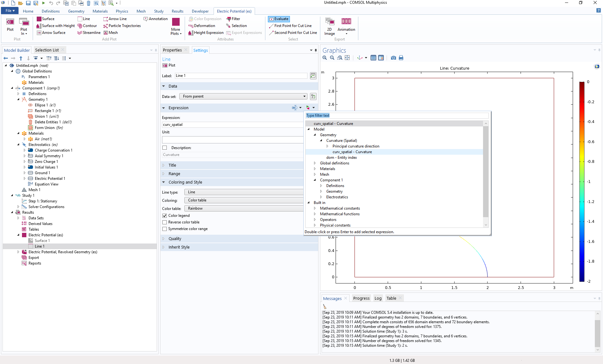This screenshot has width=603, height=364.
Task: Enable Reverse color table
Action: (165, 222)
